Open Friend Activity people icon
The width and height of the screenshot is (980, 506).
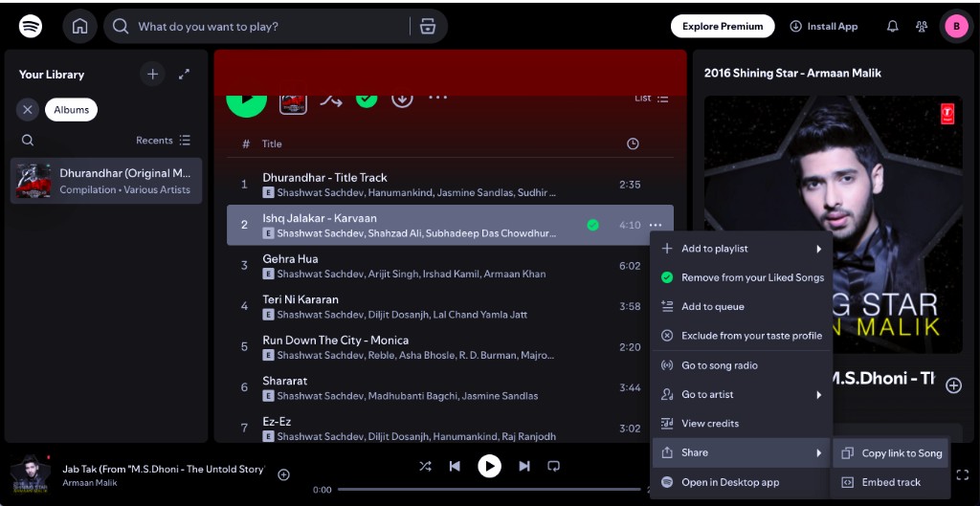(x=922, y=26)
